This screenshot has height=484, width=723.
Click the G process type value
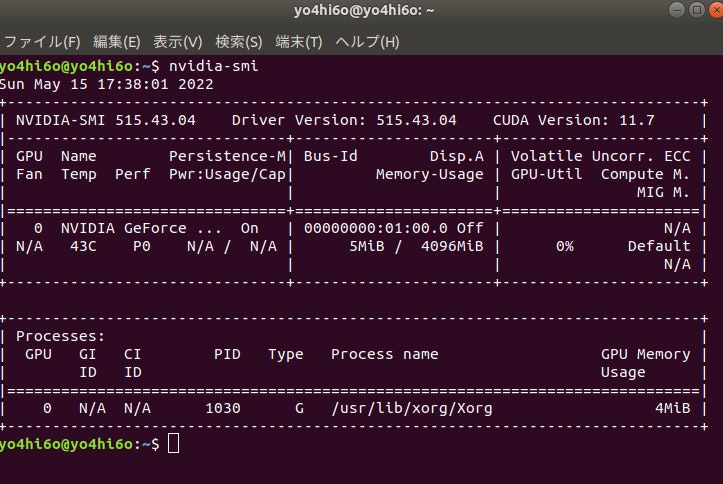(x=299, y=408)
